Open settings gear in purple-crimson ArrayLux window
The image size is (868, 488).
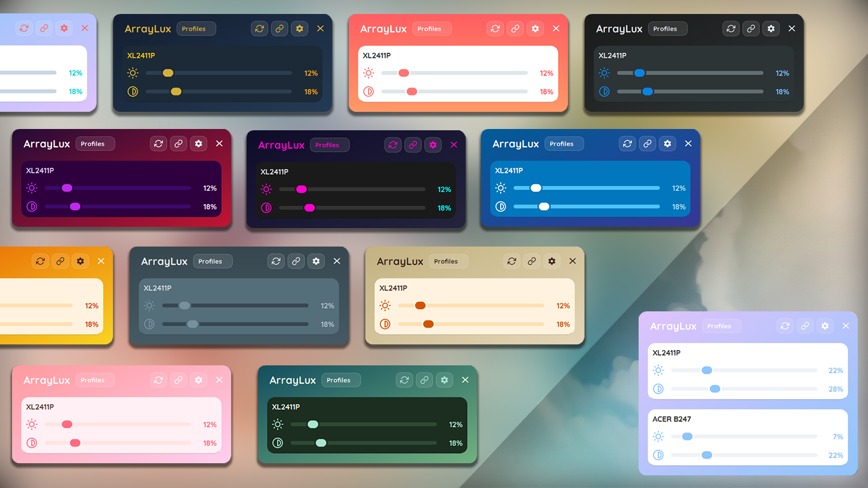(199, 144)
